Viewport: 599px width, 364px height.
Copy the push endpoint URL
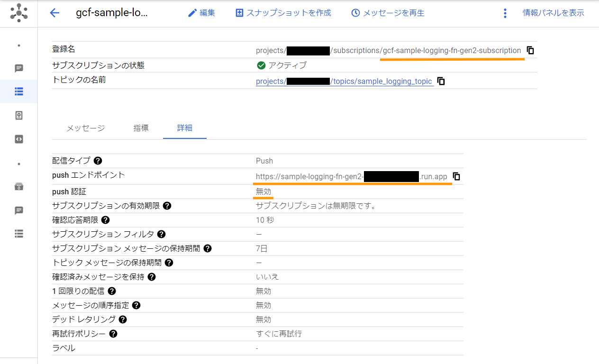coord(456,176)
